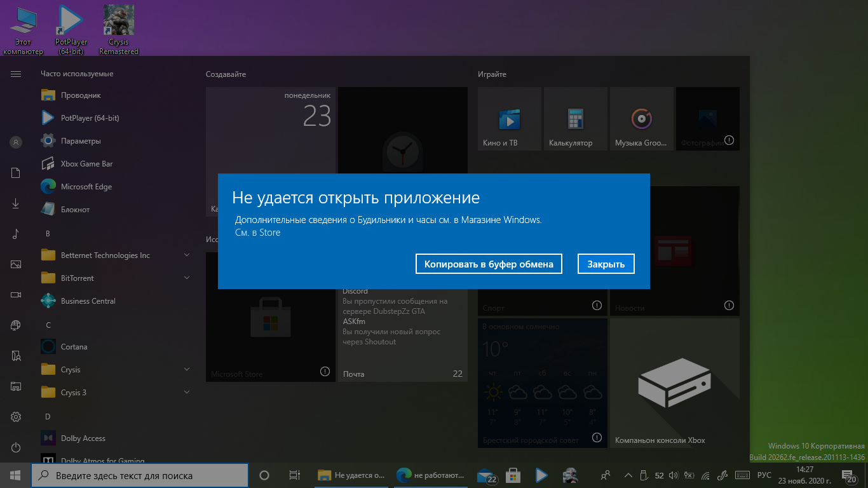The width and height of the screenshot is (868, 488).
Task: Change input language via РУС indicator
Action: tap(764, 475)
